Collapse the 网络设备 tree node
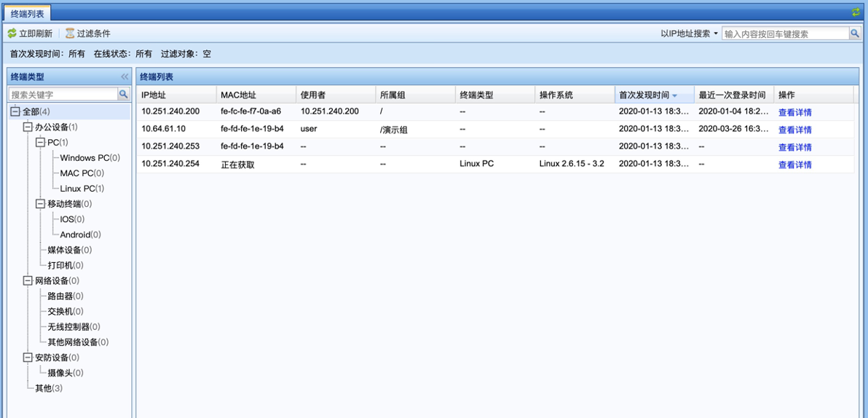 tap(28, 280)
